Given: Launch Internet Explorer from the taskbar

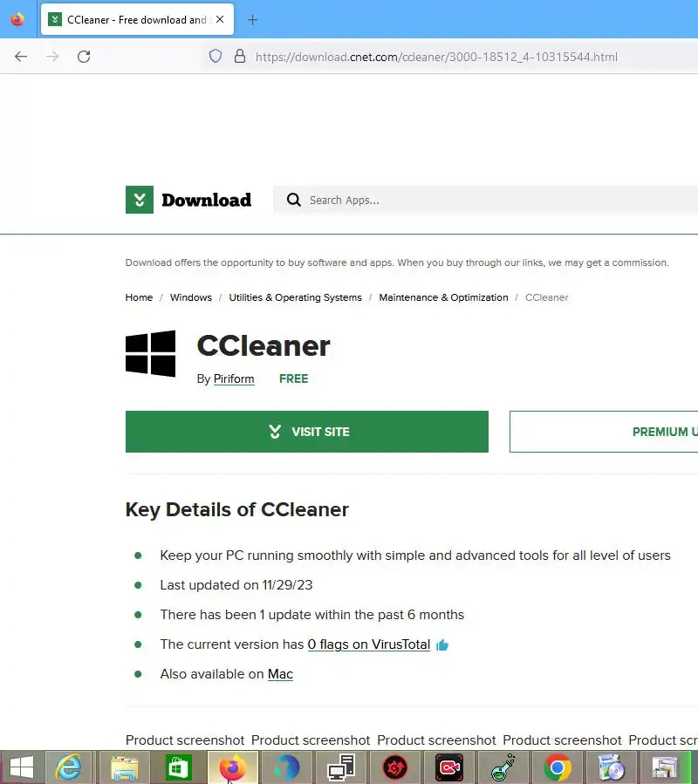Looking at the screenshot, I should [x=68, y=767].
